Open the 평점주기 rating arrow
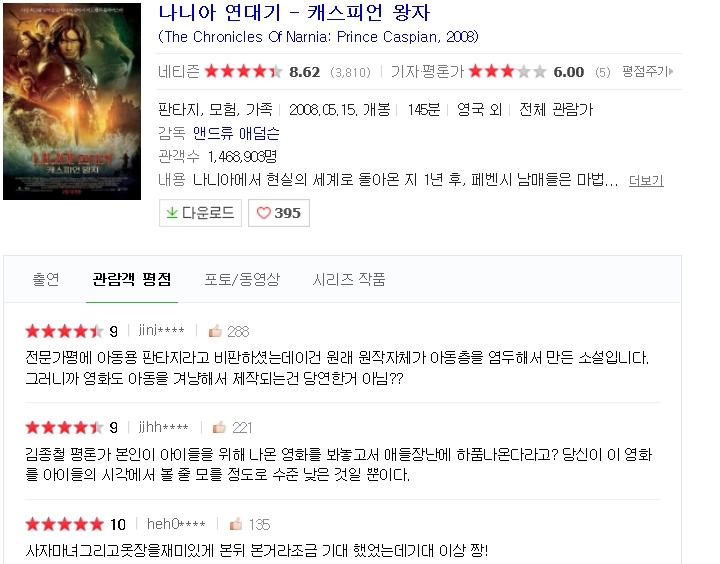 (x=647, y=71)
